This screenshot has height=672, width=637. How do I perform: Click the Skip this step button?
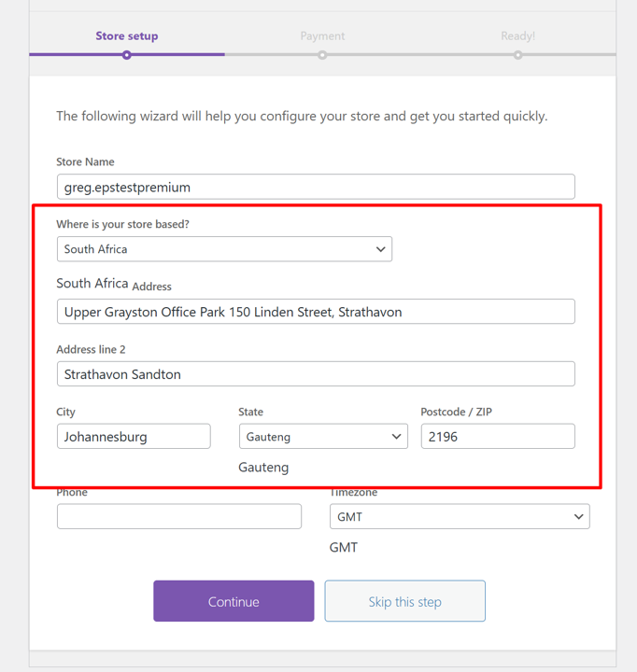coord(405,601)
